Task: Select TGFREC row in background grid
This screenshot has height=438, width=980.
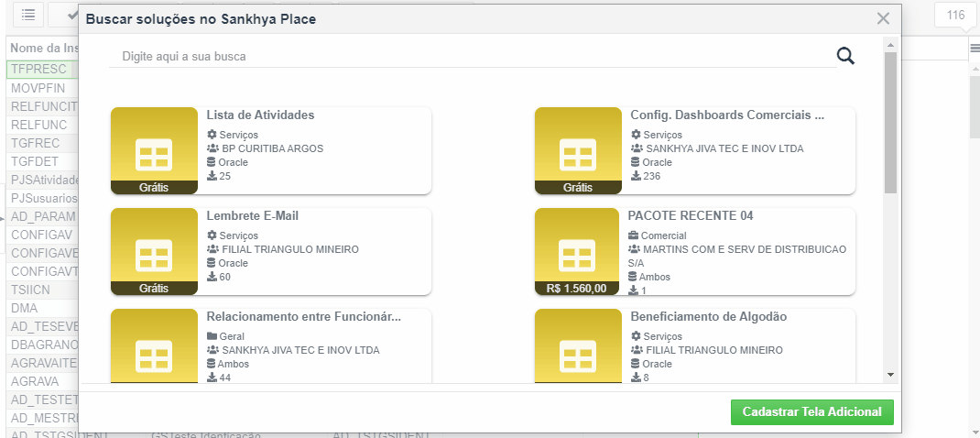Action: click(42, 143)
